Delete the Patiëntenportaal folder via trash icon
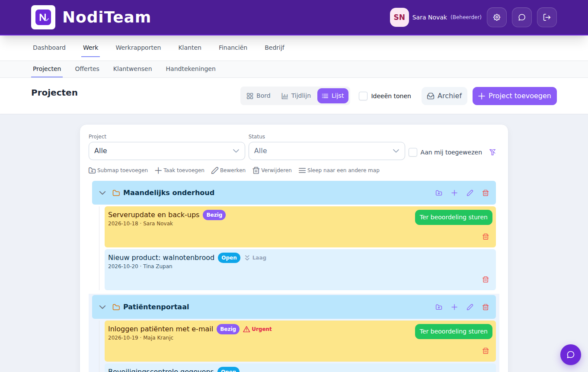The width and height of the screenshot is (588, 372). tap(486, 307)
